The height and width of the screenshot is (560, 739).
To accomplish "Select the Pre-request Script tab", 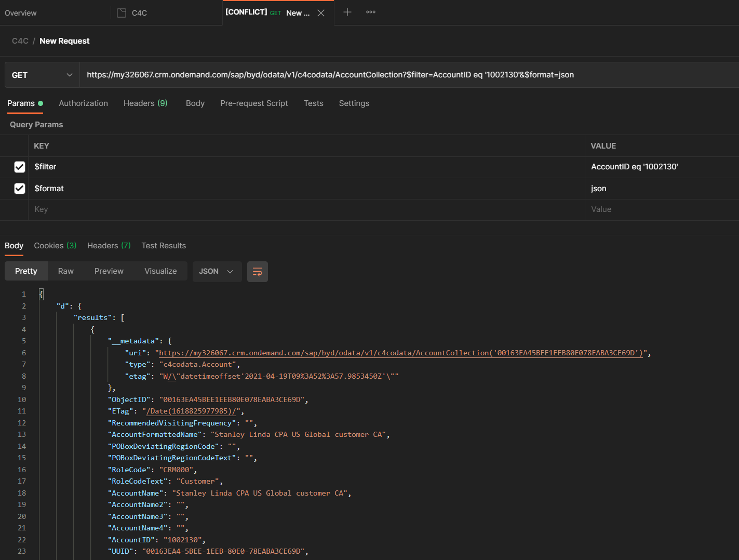I will click(254, 103).
